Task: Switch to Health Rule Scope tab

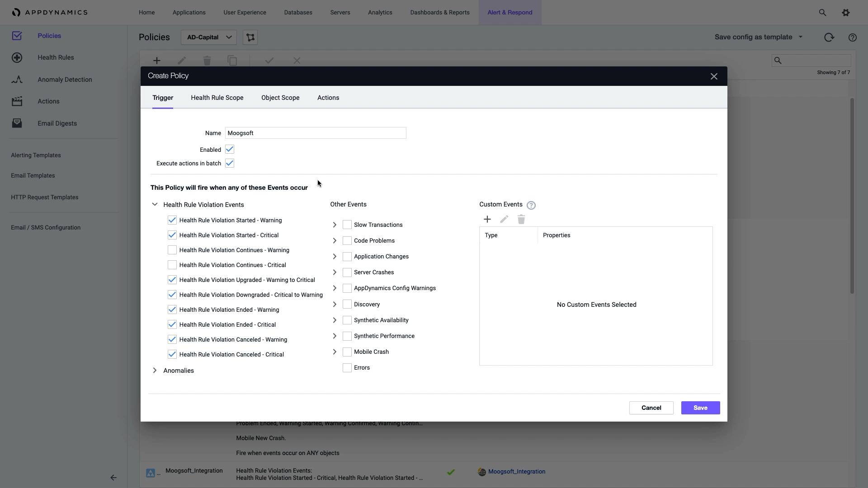Action: [x=217, y=98]
